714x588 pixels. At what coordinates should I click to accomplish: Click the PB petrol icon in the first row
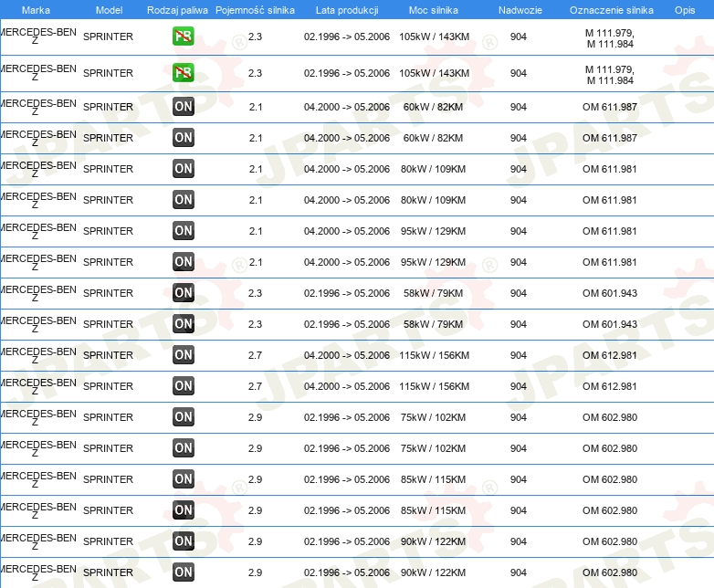[x=184, y=37]
